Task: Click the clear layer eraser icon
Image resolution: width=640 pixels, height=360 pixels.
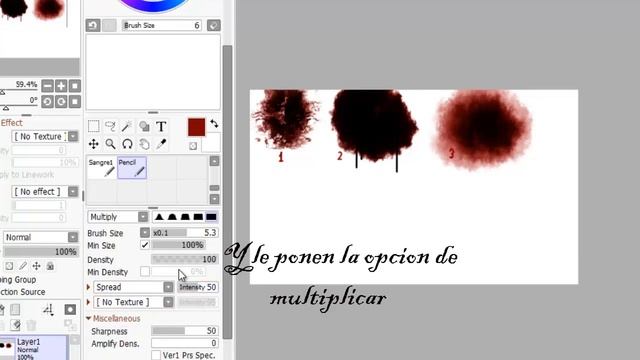Action: 16,325
